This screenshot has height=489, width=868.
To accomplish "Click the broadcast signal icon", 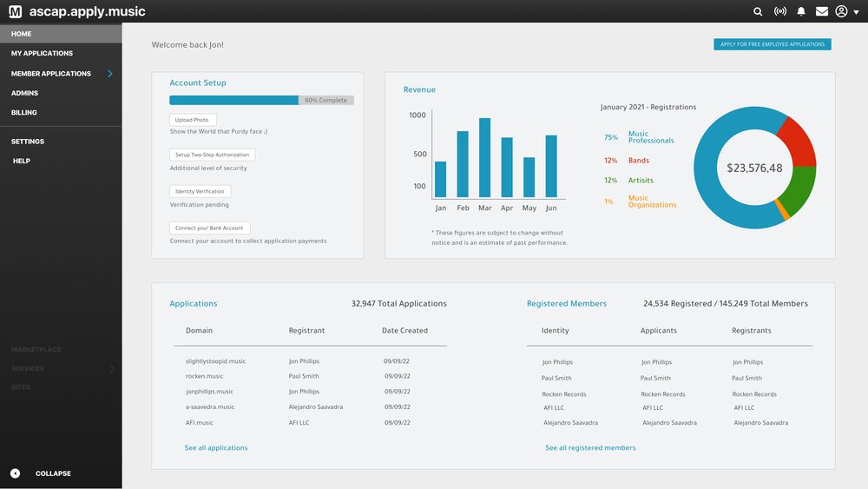I will [x=780, y=11].
